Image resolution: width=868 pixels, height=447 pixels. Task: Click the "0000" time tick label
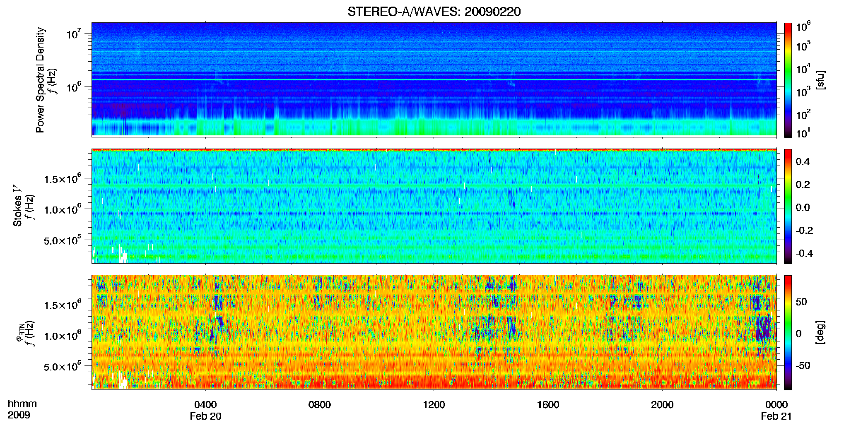point(776,405)
